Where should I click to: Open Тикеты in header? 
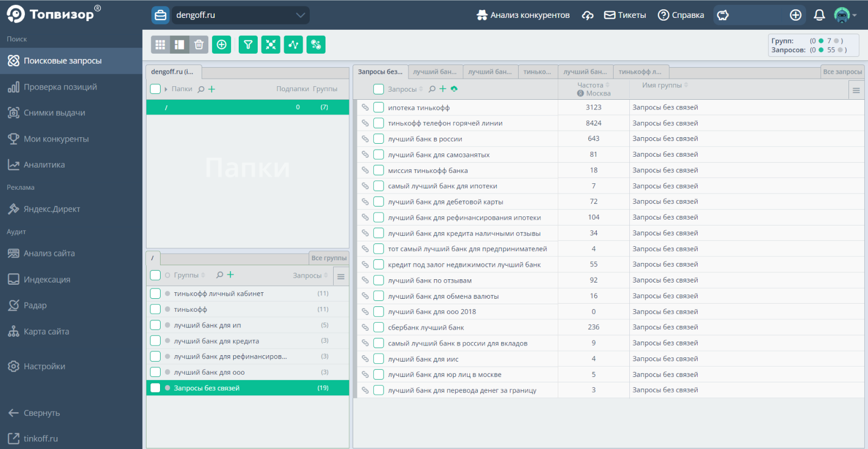[625, 15]
